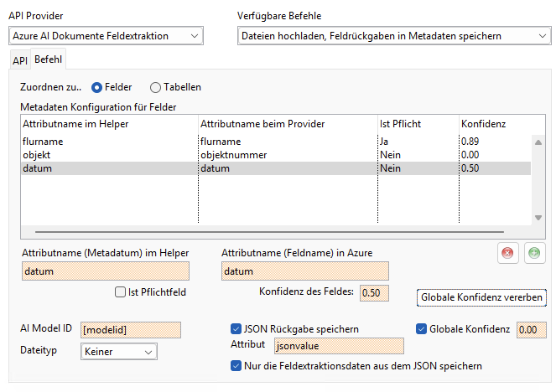Expand the Verfügbare Befehle dropdown
556x392 pixels.
click(x=391, y=35)
